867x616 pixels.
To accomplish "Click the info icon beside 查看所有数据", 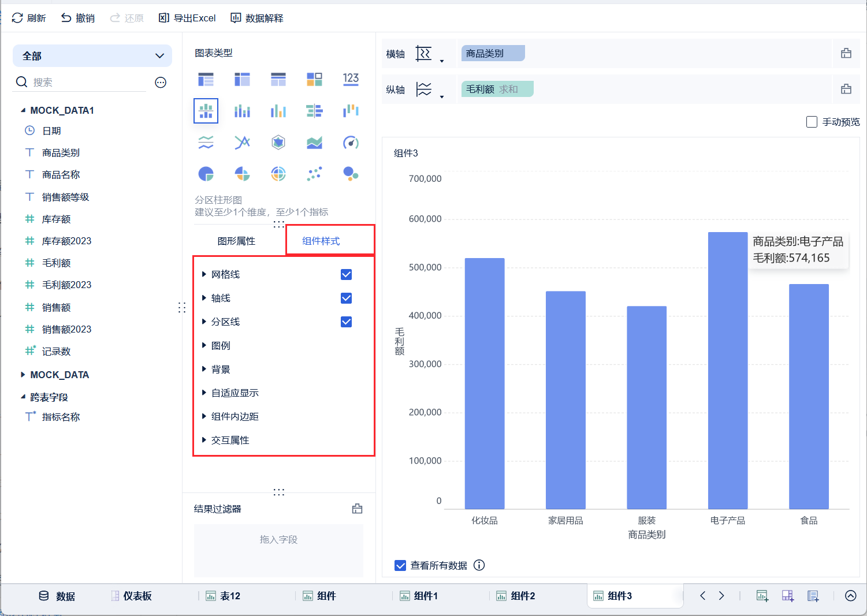I will tap(479, 565).
